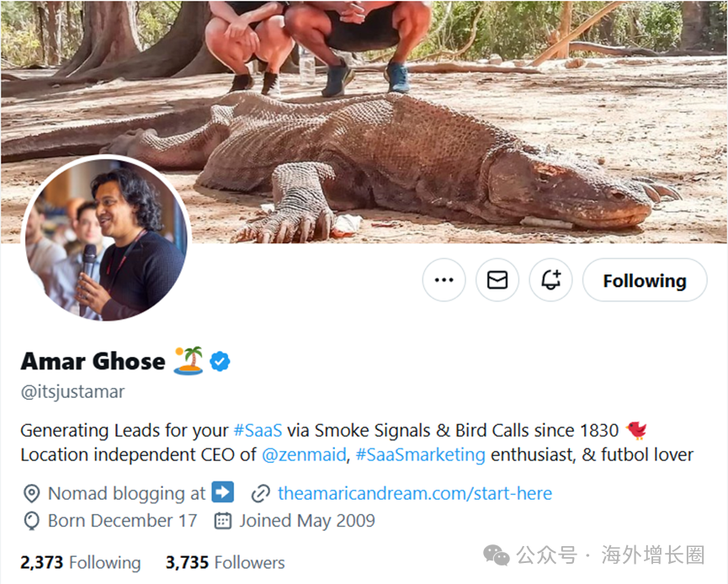Open theamaricandream.com/start-here link
Screen dimensions: 728x584
pyautogui.click(x=415, y=493)
